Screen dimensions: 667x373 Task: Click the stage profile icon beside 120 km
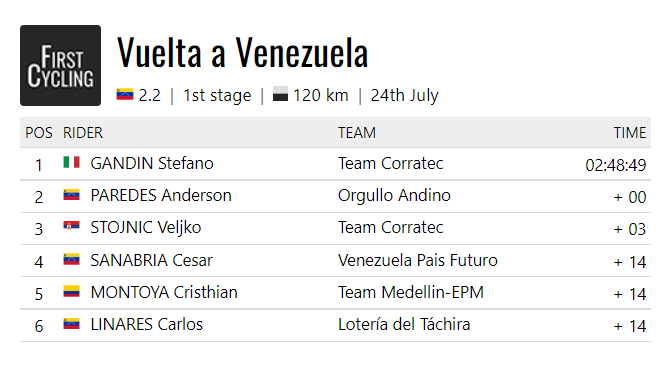(x=280, y=94)
